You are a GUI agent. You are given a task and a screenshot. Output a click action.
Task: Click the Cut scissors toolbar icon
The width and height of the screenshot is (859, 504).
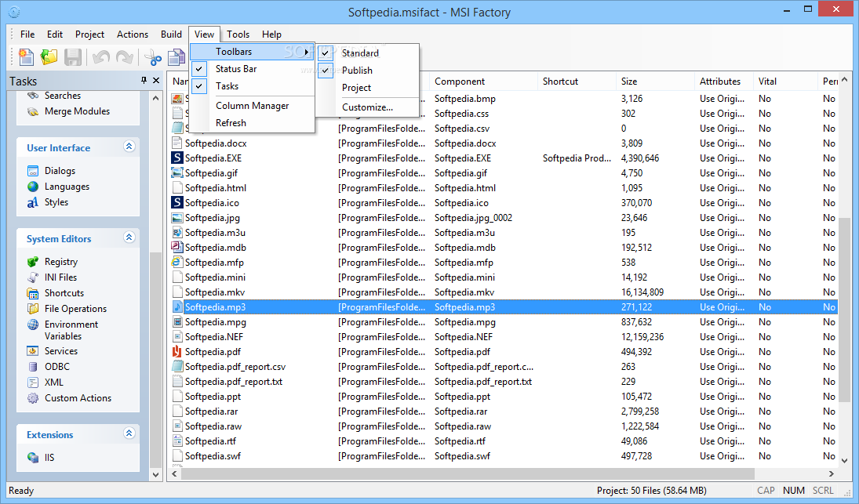tap(153, 57)
